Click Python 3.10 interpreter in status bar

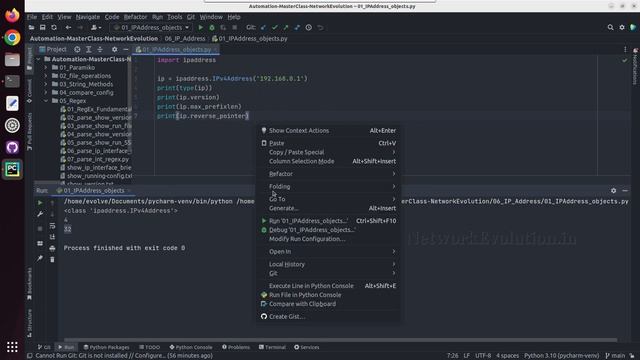(561, 356)
